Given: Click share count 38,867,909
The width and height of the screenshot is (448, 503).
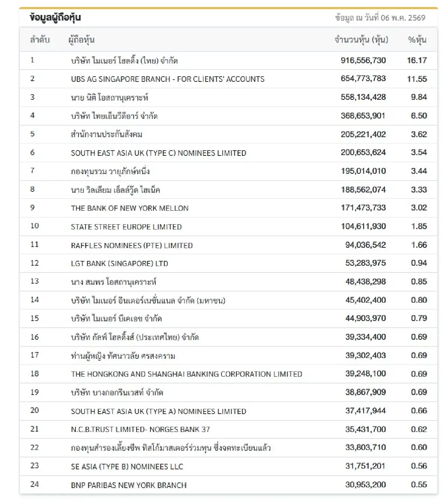Looking at the screenshot, I should coord(365,392).
